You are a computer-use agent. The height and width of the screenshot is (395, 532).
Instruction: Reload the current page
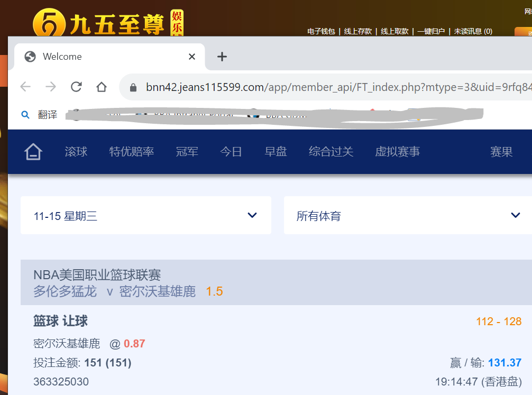[x=76, y=87]
